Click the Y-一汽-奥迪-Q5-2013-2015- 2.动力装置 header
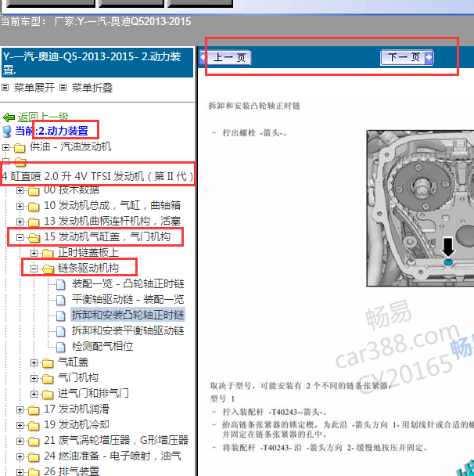 pyautogui.click(x=97, y=62)
